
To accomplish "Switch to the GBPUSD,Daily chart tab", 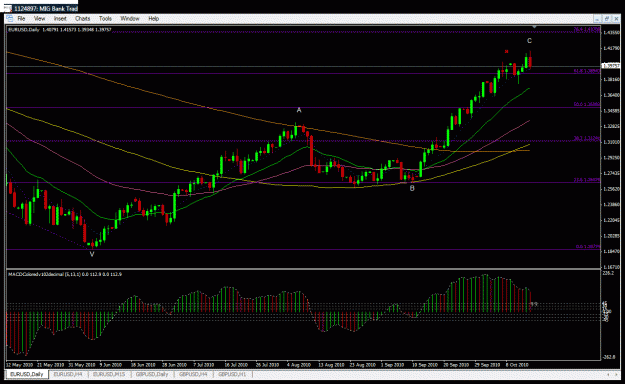I will pos(152,374).
